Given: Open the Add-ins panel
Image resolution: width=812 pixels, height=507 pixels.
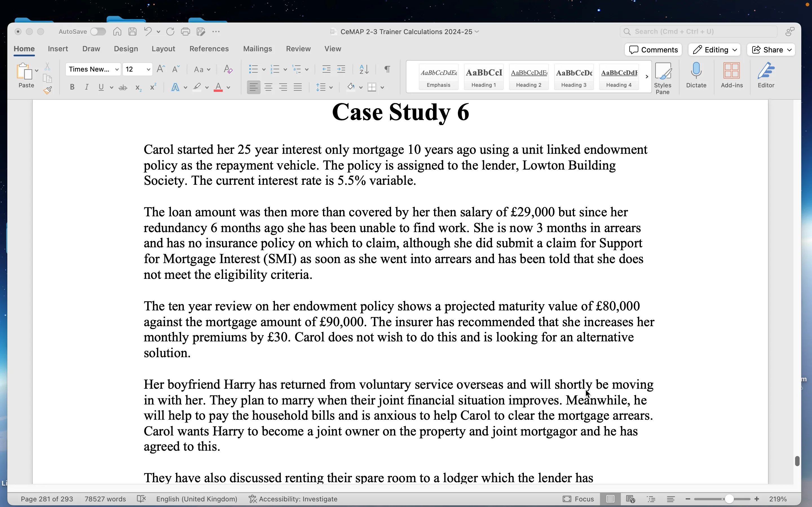Looking at the screenshot, I should (732, 75).
